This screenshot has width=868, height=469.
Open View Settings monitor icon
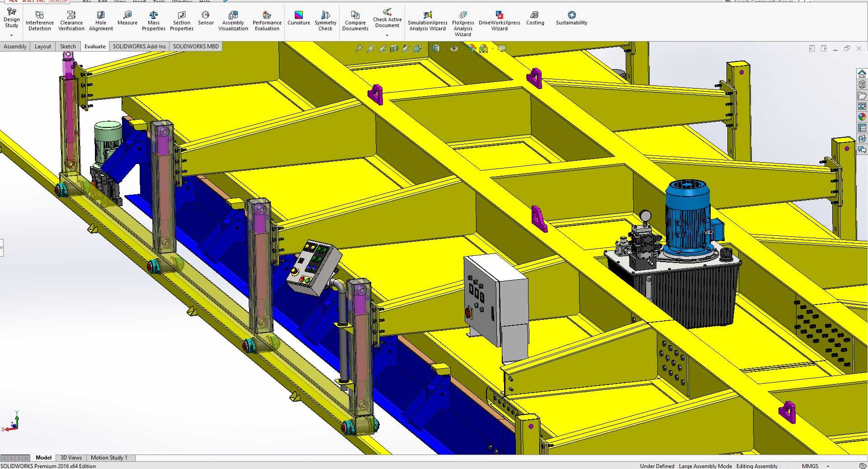pos(501,48)
